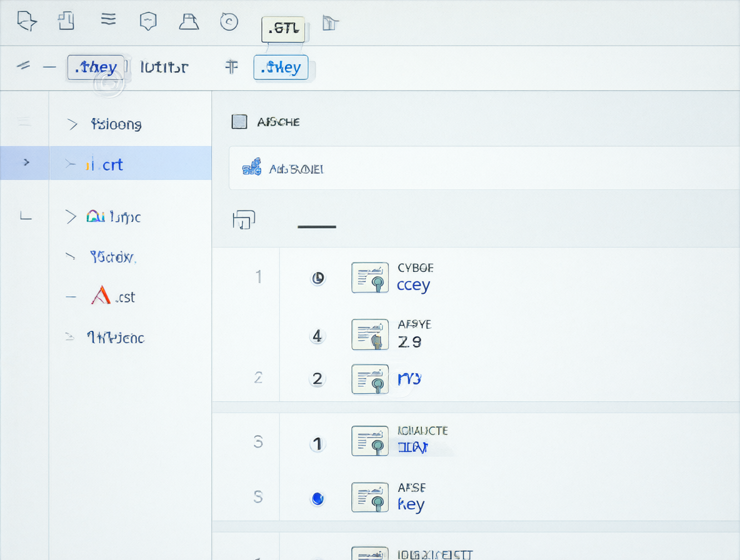This screenshot has height=560, width=740.
Task: Expand the fsioong tree node chevron
Action: [x=72, y=124]
